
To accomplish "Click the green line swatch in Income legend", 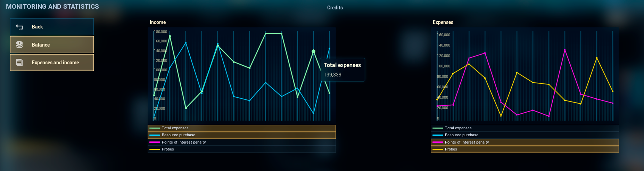I will 155,128.
